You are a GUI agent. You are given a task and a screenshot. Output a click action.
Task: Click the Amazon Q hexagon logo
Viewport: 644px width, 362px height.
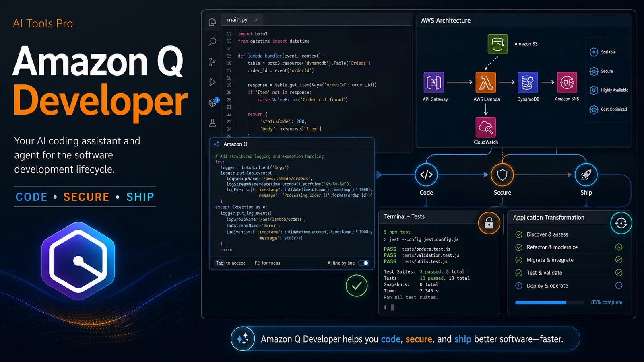point(78,261)
